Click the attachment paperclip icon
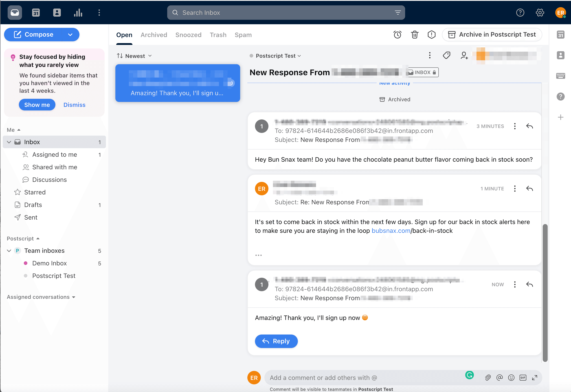The width and height of the screenshot is (571, 392). pyautogui.click(x=488, y=377)
